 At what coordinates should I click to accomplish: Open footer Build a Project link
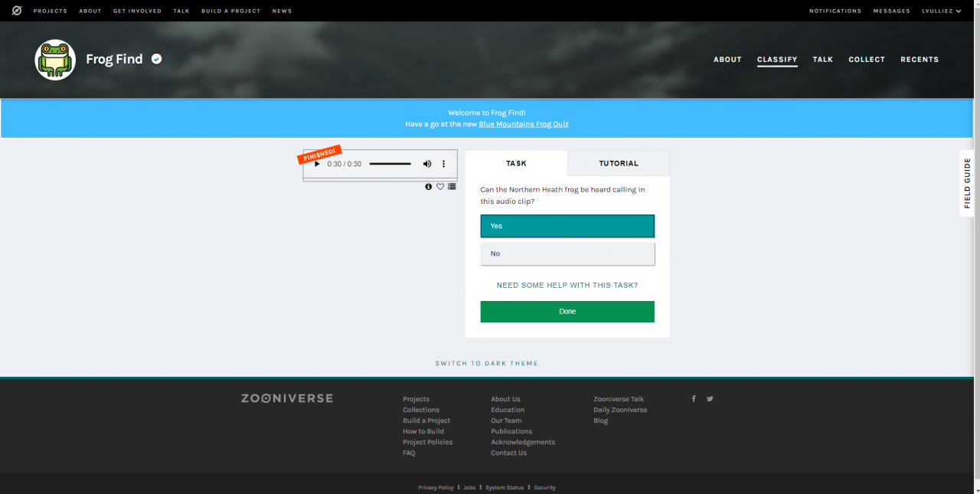(x=426, y=420)
